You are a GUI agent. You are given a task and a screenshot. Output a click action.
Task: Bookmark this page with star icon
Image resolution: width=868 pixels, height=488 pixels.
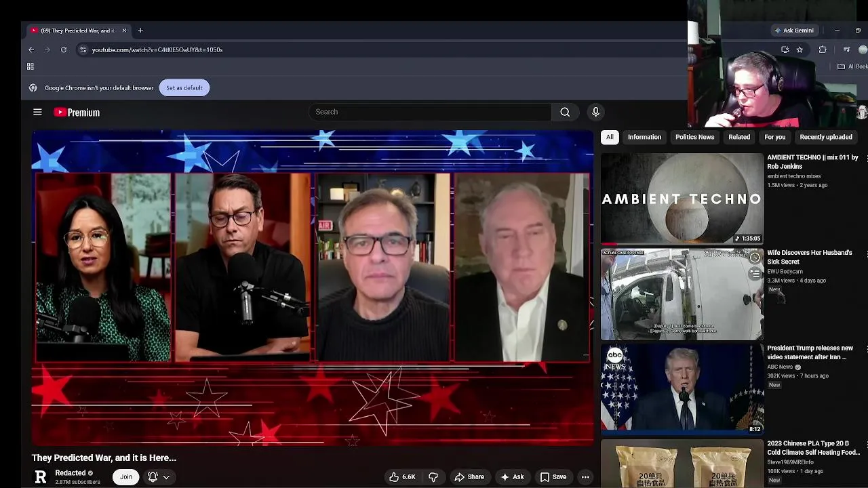[800, 49]
